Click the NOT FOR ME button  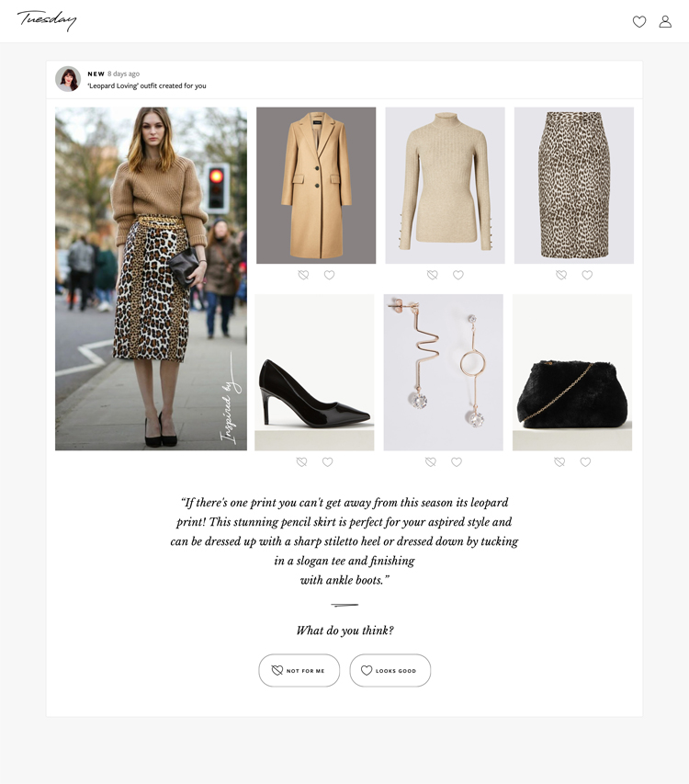click(299, 671)
